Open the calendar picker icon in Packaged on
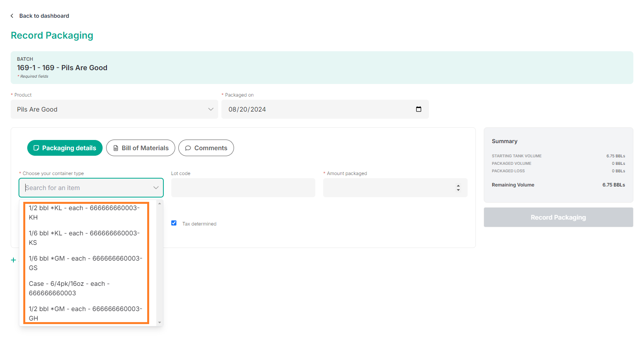 (419, 109)
